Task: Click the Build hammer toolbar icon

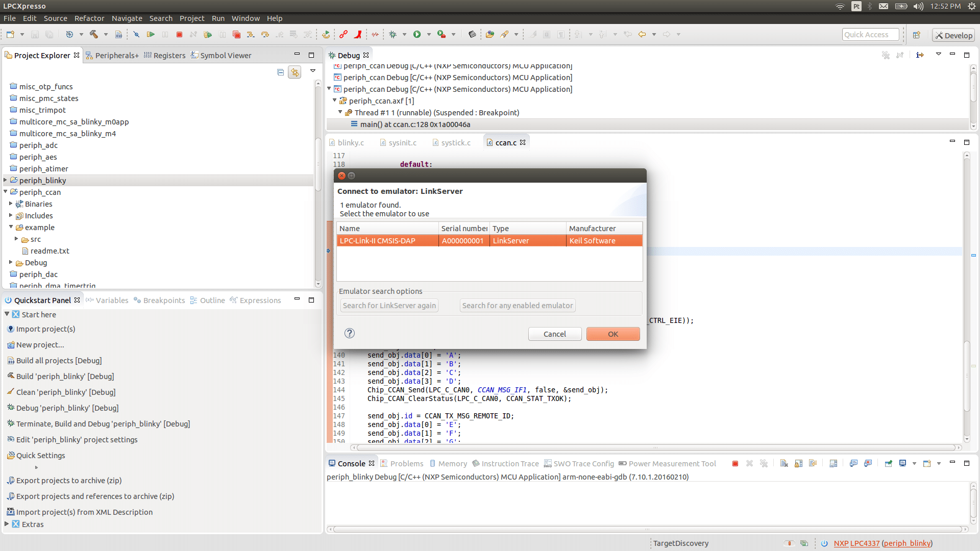Action: point(94,35)
